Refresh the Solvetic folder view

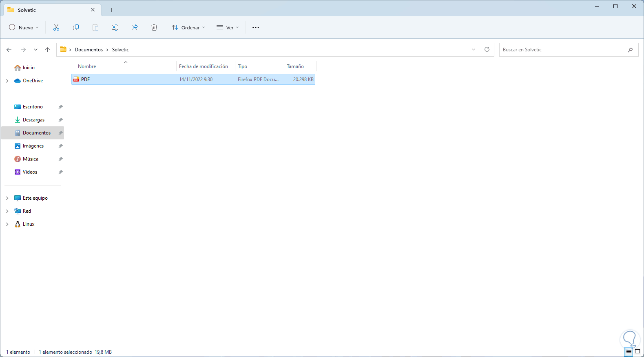[x=487, y=49]
